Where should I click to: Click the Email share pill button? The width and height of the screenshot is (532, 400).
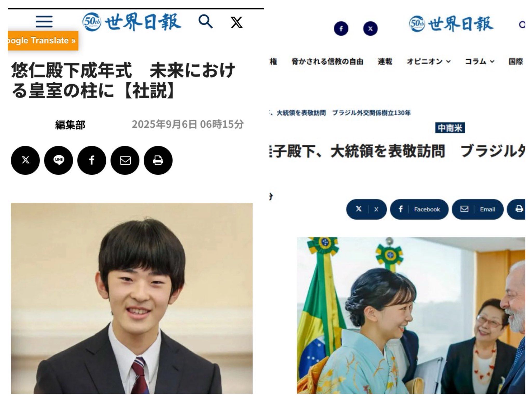pyautogui.click(x=478, y=209)
